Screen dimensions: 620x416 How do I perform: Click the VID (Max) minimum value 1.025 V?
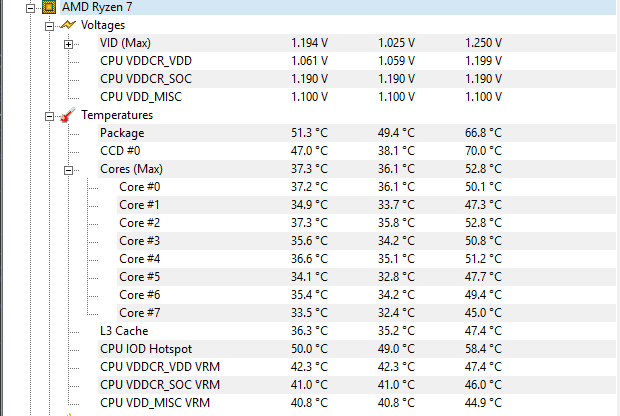(397, 43)
